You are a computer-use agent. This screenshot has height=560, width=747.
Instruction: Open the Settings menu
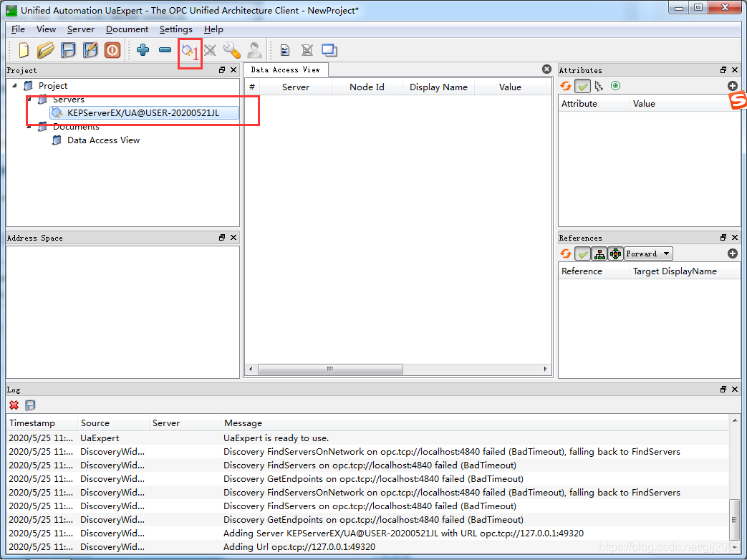point(175,29)
